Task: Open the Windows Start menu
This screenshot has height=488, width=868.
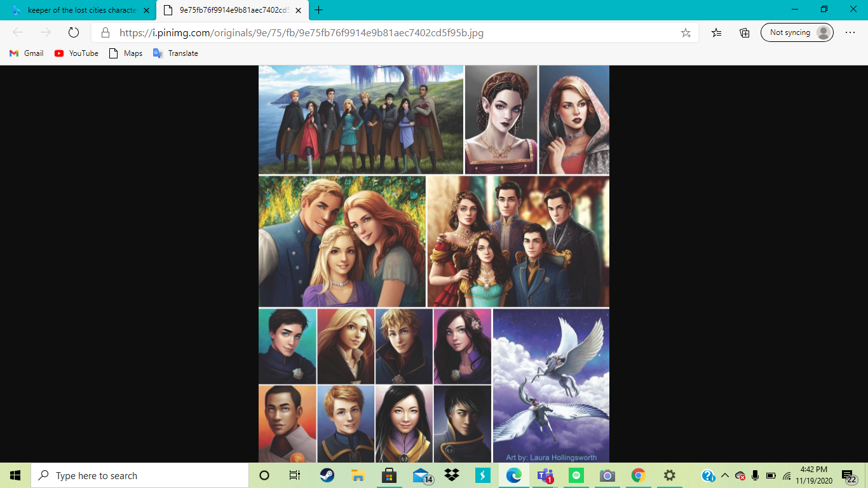Action: [x=15, y=475]
